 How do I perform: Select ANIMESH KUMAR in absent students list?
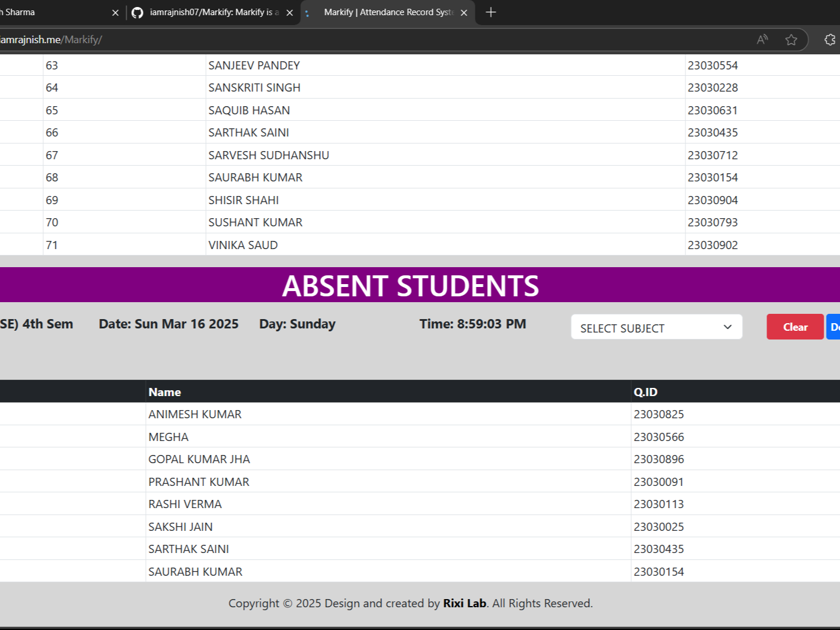(195, 414)
